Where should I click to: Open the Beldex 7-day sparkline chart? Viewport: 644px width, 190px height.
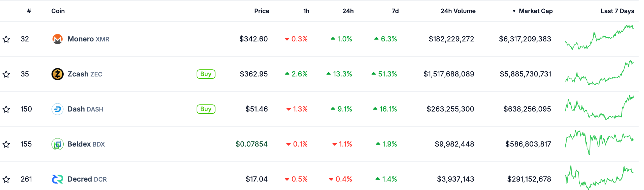tap(599, 142)
